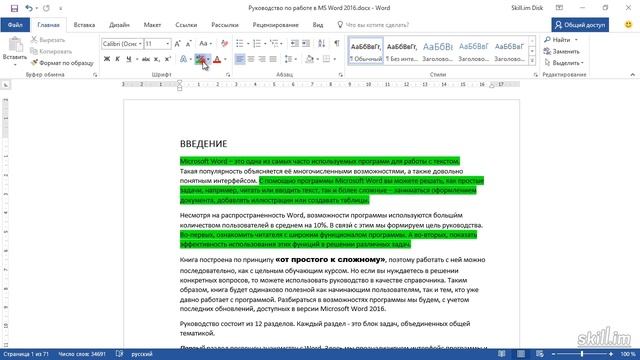Increase paragraph indent
Screen dimensions: 640x360
(306, 44)
